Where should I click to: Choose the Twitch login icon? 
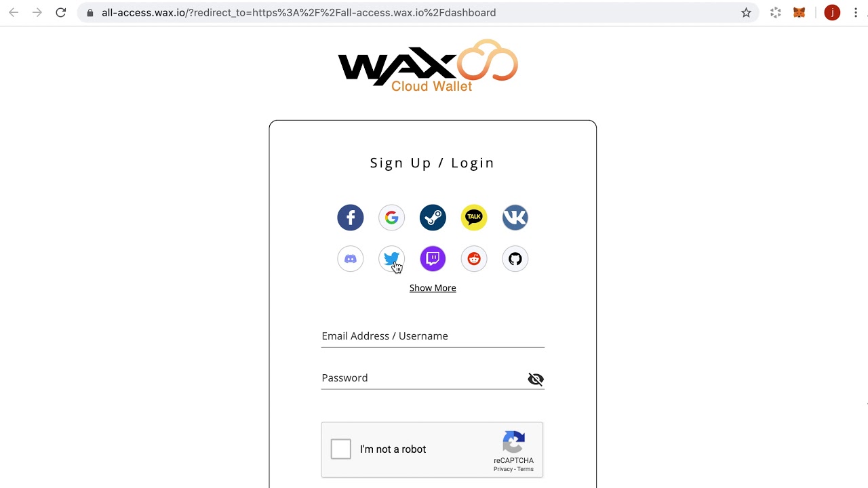[x=433, y=259]
